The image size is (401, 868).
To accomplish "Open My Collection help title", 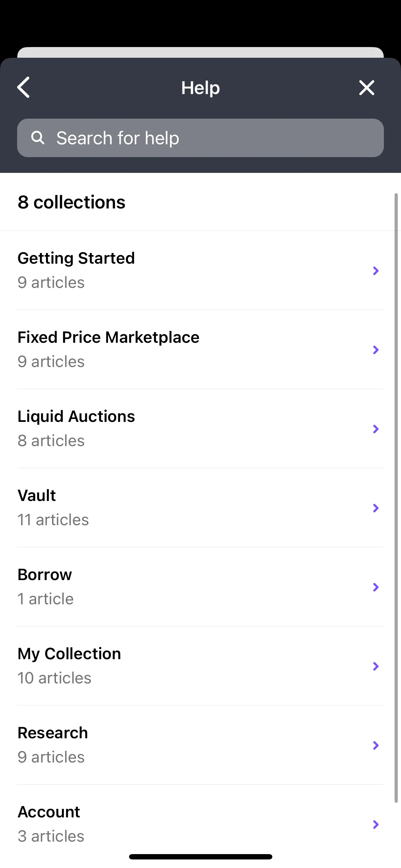I will click(70, 654).
